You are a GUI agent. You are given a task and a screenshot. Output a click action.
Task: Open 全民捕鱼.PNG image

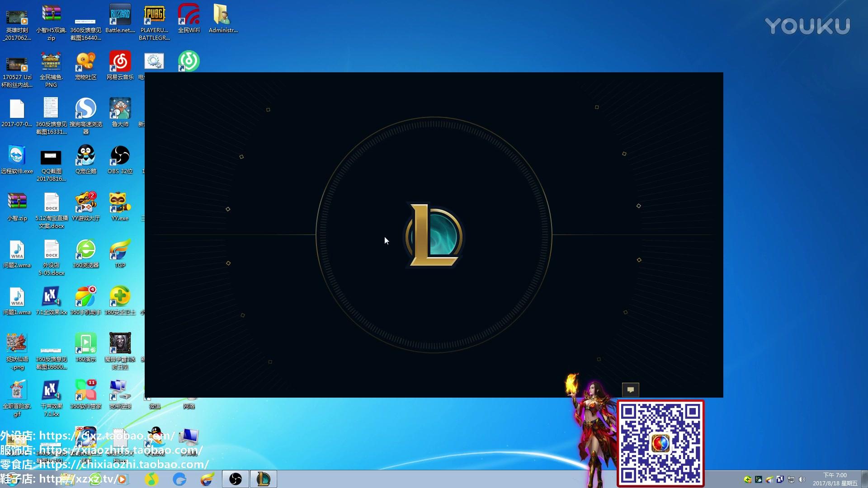51,69
